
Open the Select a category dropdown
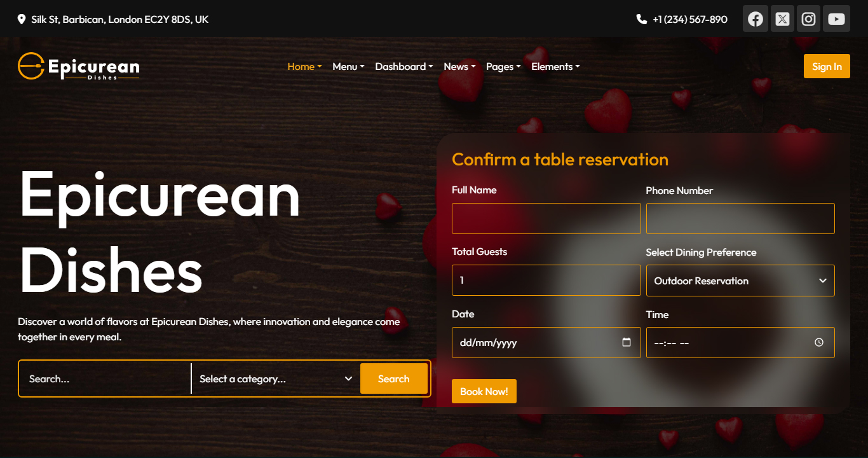pos(275,378)
